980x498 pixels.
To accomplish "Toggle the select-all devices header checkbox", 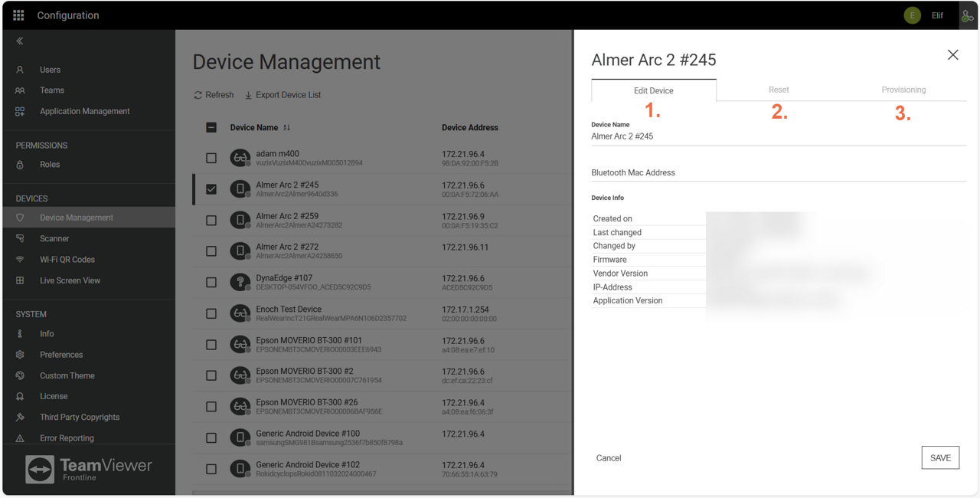I will pos(211,128).
